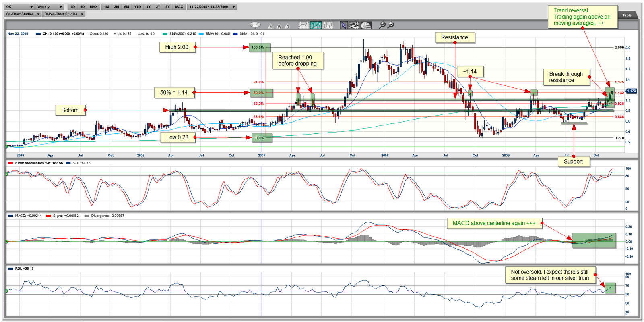Click the Nov 22, 2004 date readout

click(x=18, y=34)
